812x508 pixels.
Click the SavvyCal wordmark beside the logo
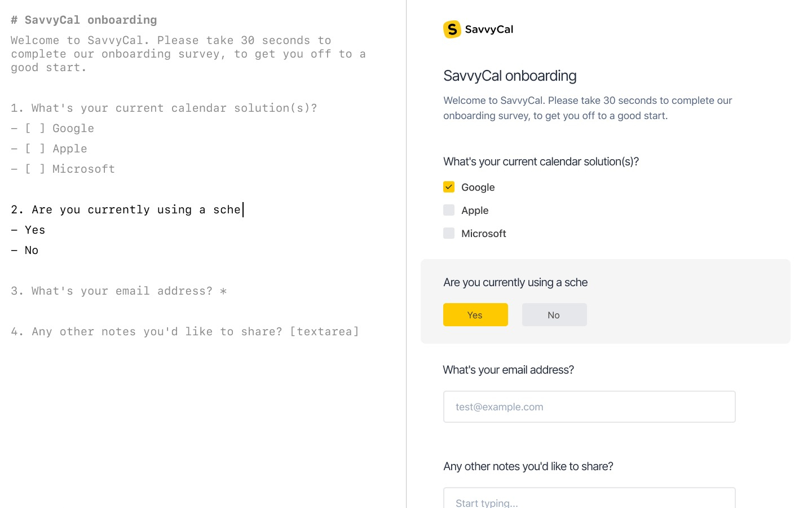489,29
